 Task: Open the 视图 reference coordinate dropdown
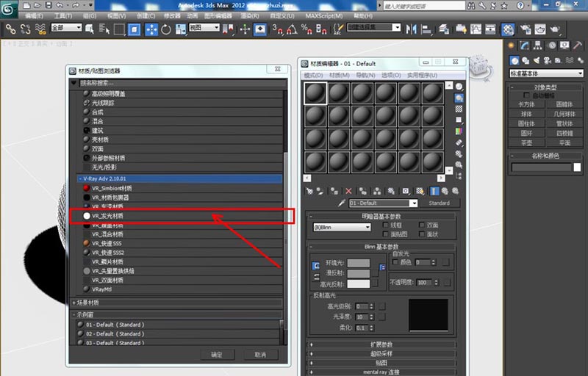click(204, 27)
